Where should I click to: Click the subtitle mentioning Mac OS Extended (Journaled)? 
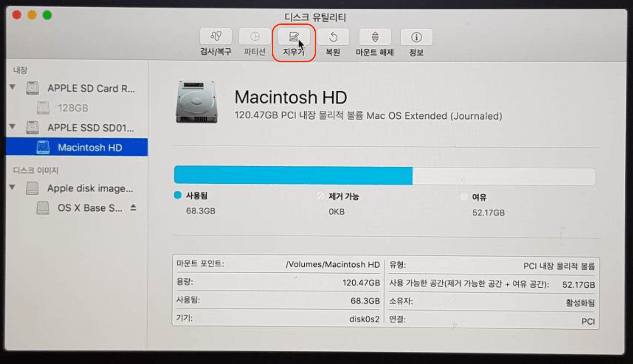click(368, 116)
